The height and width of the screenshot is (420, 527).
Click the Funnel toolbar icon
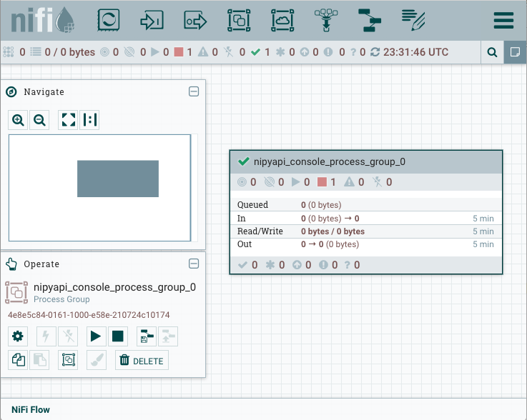pos(326,20)
